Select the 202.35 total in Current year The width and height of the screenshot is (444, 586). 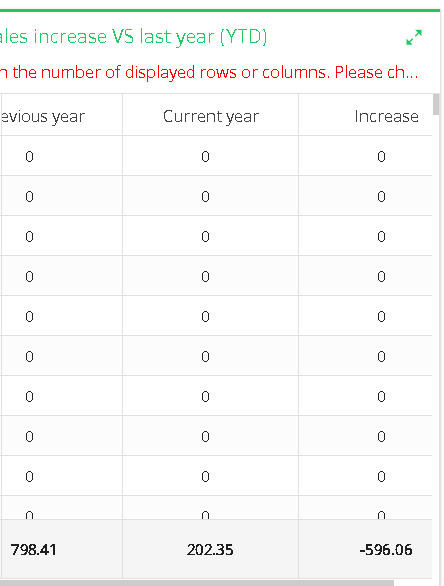[210, 550]
